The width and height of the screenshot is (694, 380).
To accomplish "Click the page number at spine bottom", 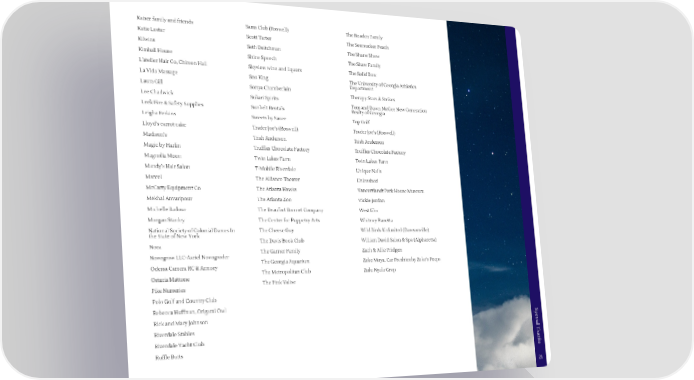I will (540, 357).
